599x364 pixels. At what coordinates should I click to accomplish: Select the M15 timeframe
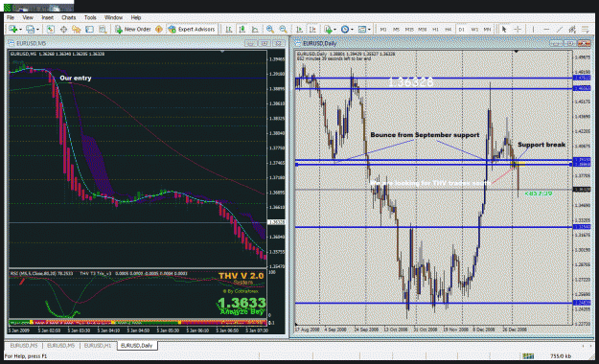point(409,29)
